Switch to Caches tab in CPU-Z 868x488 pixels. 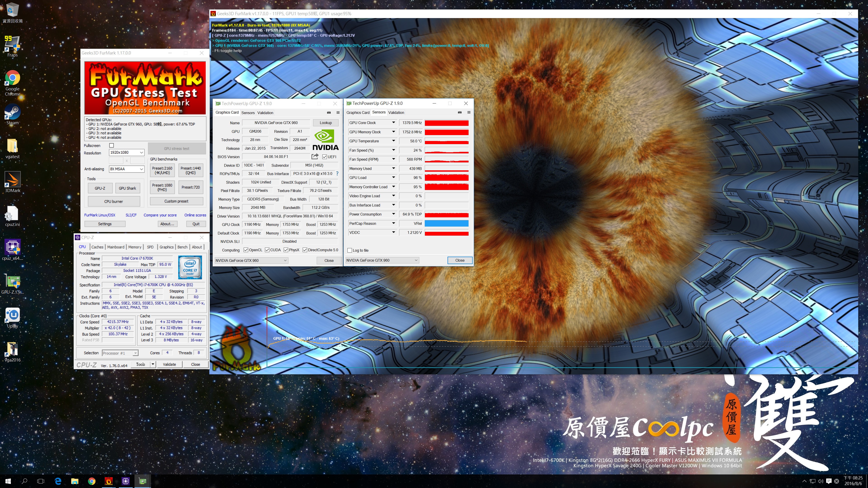tap(97, 247)
